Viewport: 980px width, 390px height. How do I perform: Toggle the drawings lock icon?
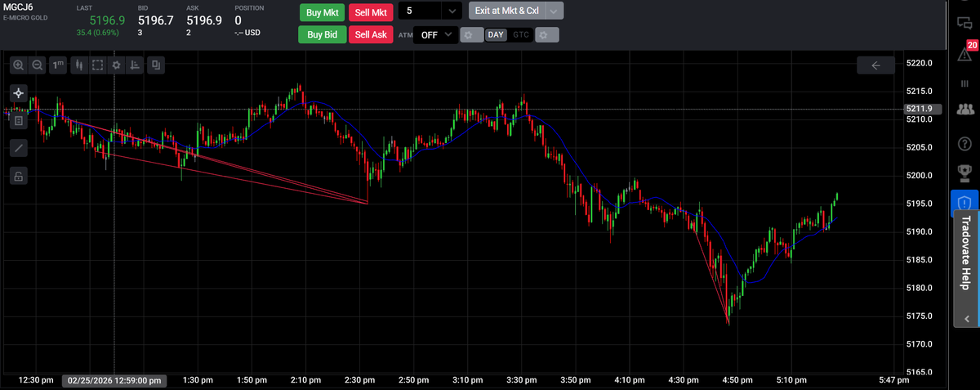point(19,174)
